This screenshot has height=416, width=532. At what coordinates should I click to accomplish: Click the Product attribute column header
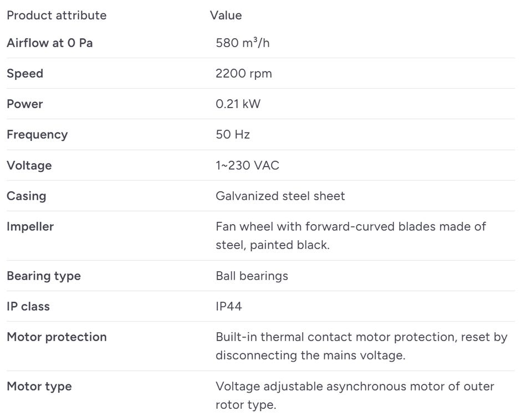(x=57, y=16)
